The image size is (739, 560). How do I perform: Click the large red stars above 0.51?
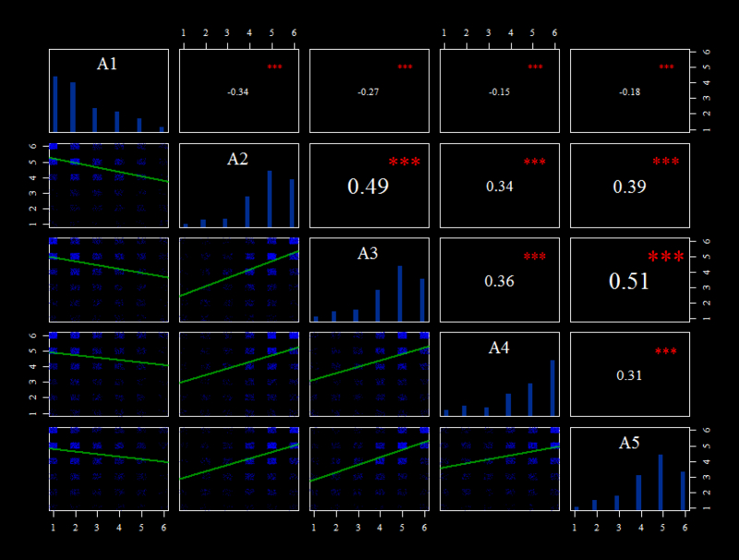point(665,257)
